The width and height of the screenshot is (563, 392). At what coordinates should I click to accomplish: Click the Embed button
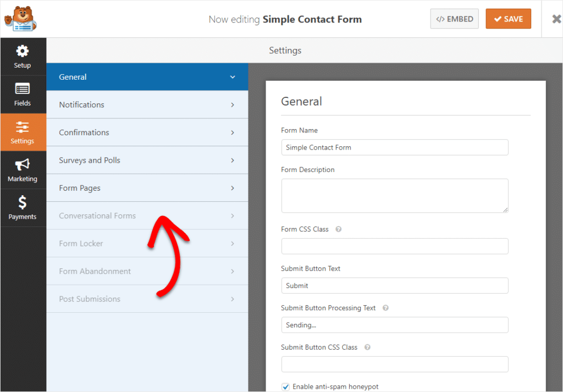point(454,18)
